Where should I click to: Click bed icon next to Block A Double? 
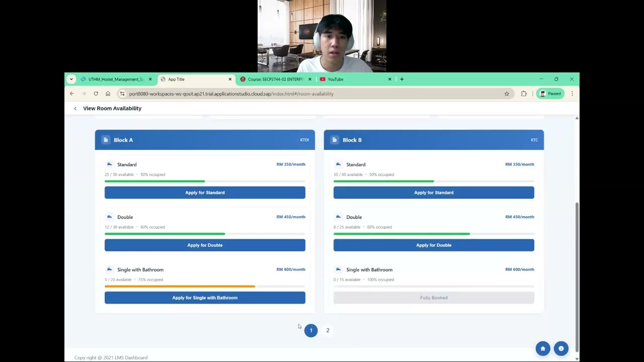pos(109,217)
